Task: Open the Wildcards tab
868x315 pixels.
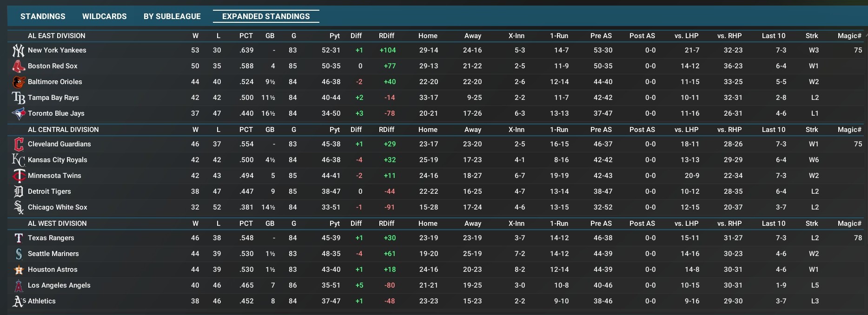Action: coord(105,16)
